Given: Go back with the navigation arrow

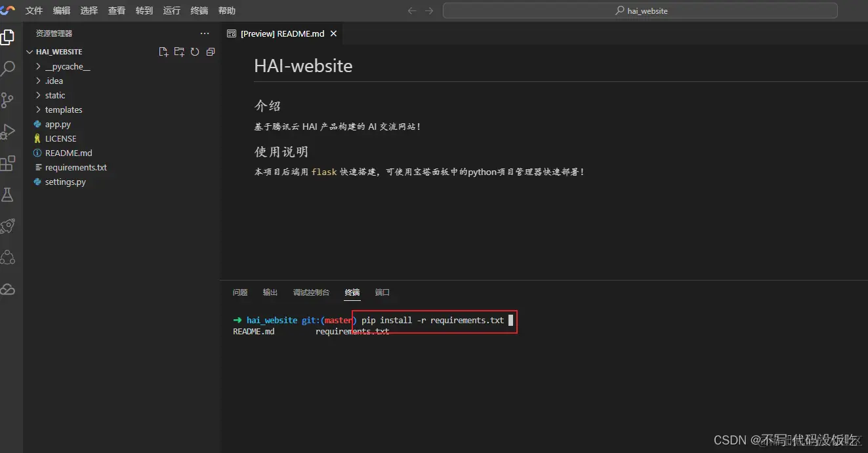Looking at the screenshot, I should point(412,10).
